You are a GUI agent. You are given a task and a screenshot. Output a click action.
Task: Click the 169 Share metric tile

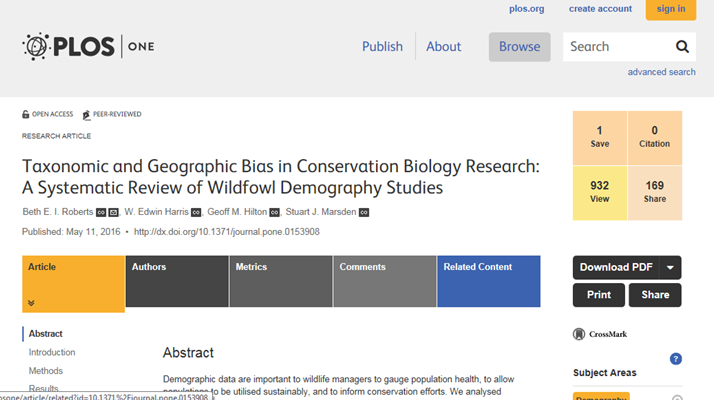(x=655, y=193)
